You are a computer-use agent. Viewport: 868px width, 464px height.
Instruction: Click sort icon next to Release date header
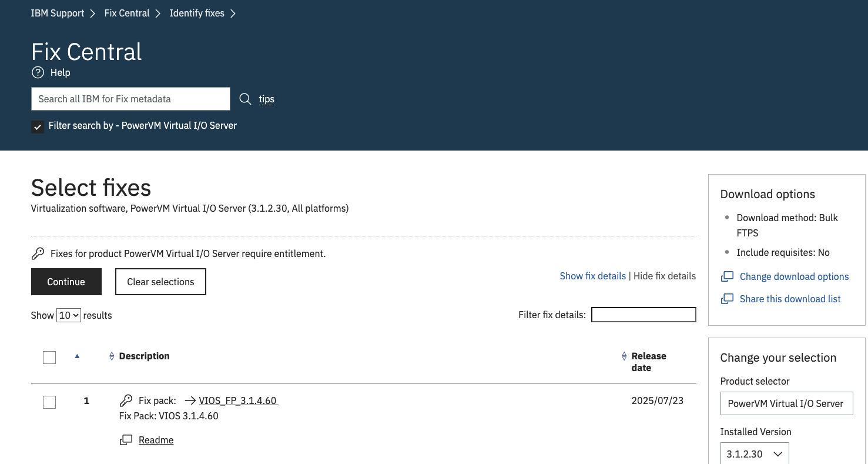[624, 356]
